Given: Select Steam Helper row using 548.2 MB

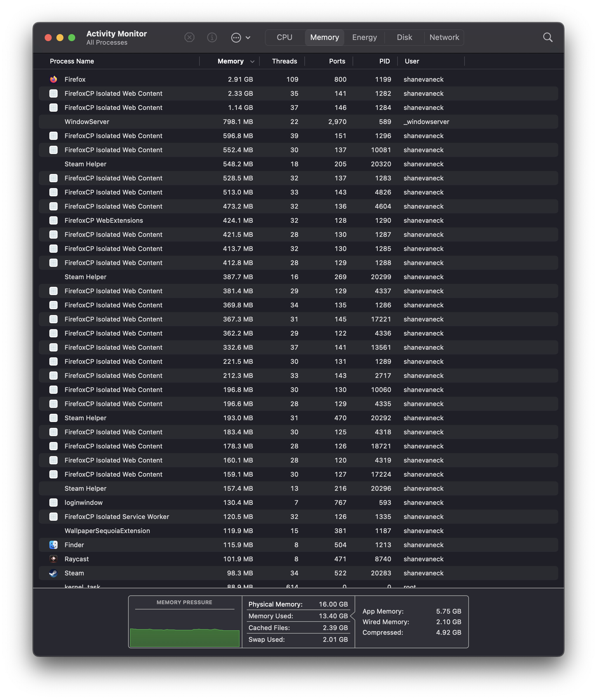Looking at the screenshot, I should pyautogui.click(x=298, y=164).
